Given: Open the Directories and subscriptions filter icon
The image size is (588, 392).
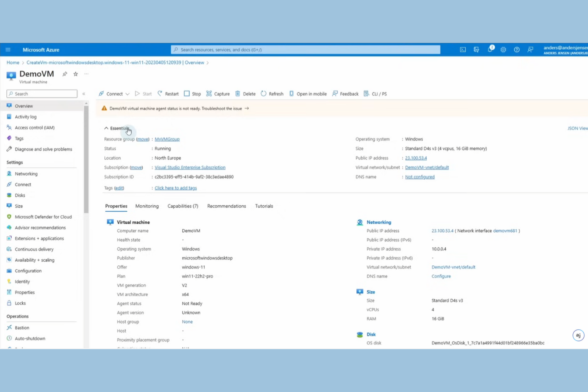Looking at the screenshot, I should pos(476,50).
